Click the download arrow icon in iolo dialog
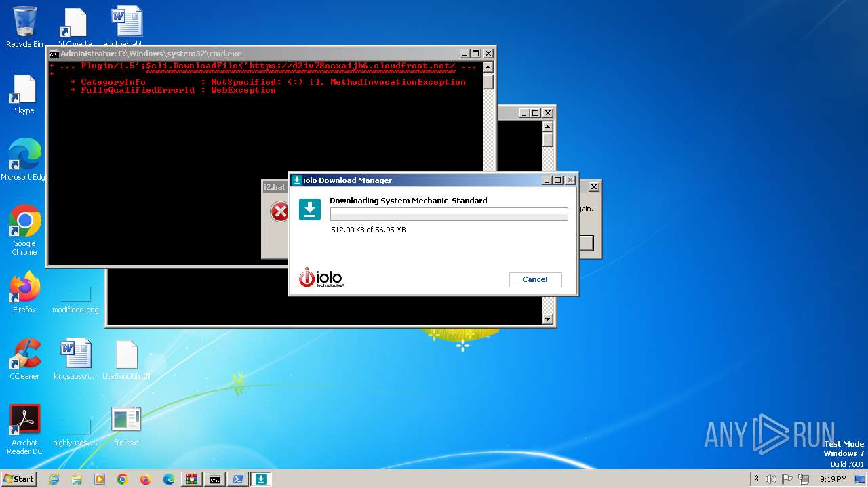The height and width of the screenshot is (488, 868). [310, 209]
